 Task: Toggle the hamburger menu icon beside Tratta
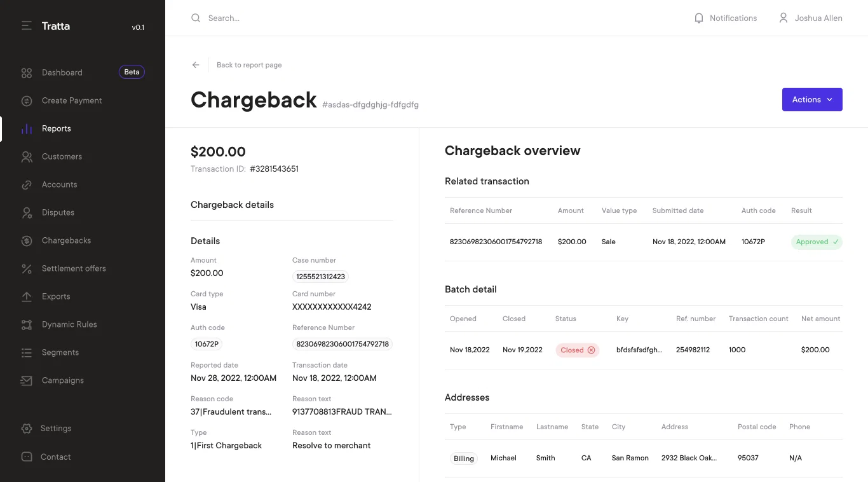tap(26, 26)
